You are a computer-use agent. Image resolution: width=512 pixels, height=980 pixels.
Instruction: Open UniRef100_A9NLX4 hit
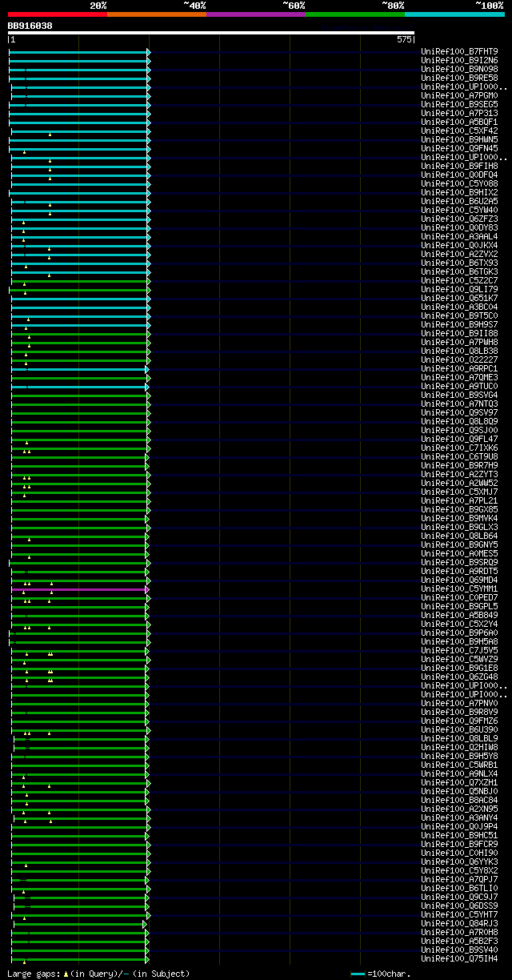coord(459,774)
